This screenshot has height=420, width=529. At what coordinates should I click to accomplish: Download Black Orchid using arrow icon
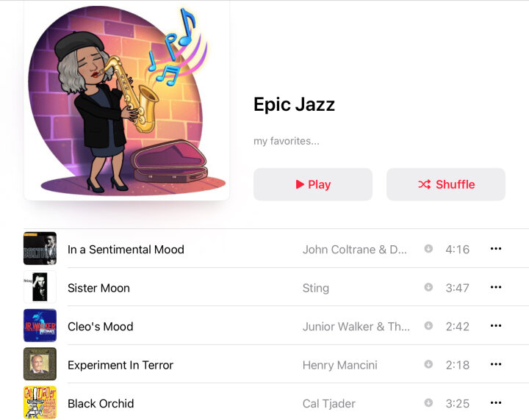click(x=428, y=402)
